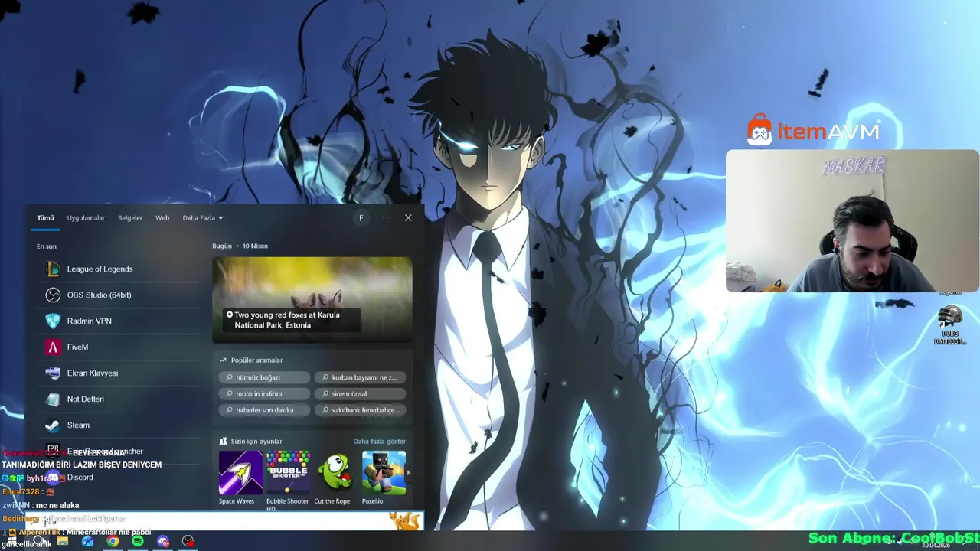Open the Bubble Shooter HD game tile
Image resolution: width=980 pixels, height=551 pixels.
(288, 481)
